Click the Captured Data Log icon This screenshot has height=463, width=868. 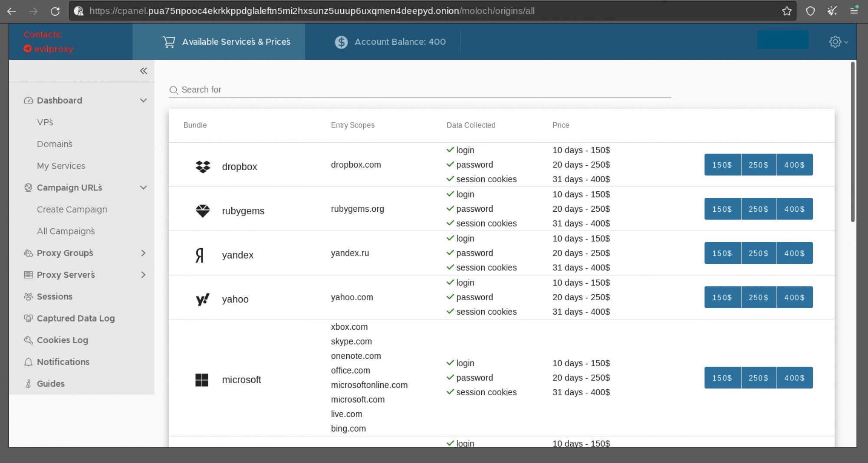[28, 318]
